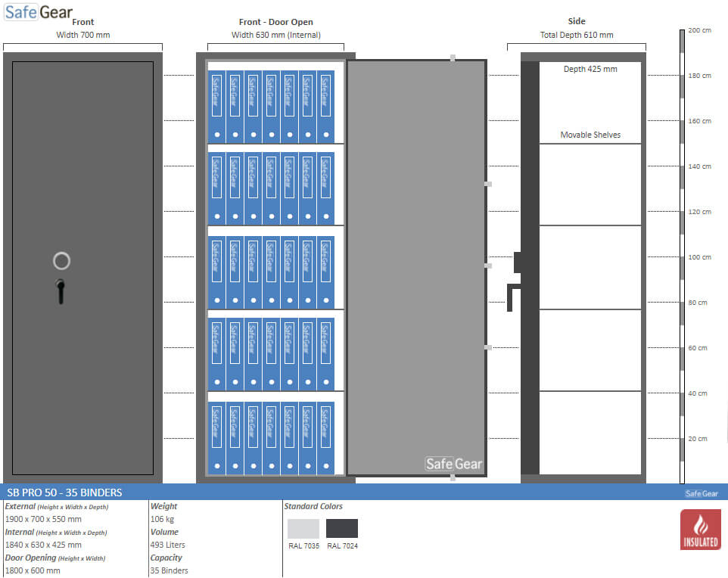The height and width of the screenshot is (578, 728).
Task: Click the 'Capacity' heading
Action: pos(166,558)
